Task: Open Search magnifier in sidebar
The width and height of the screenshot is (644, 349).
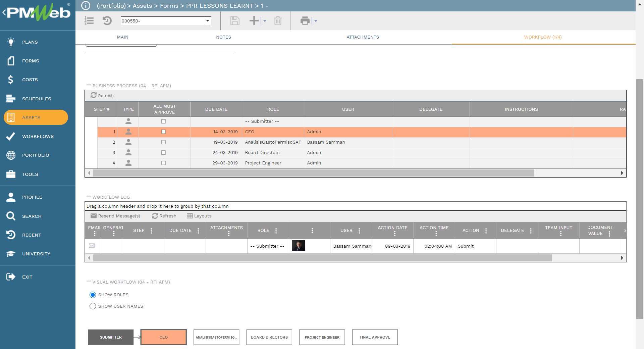Action: 11,216
